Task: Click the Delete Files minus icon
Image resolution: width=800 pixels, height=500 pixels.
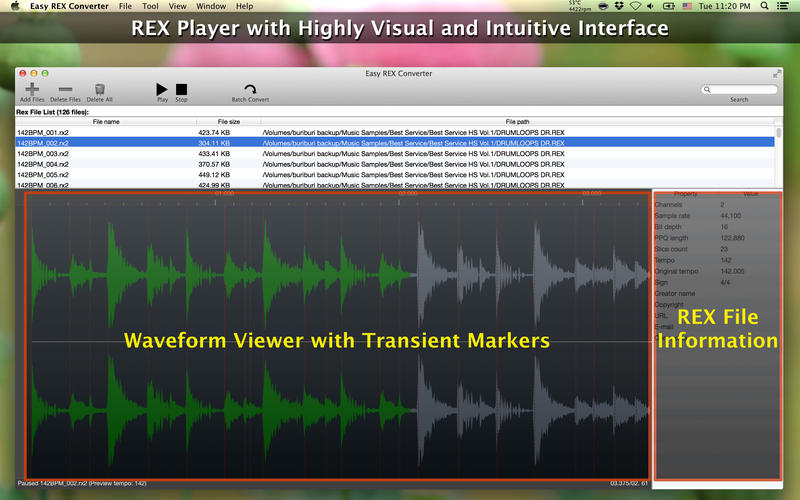Action: click(65, 89)
